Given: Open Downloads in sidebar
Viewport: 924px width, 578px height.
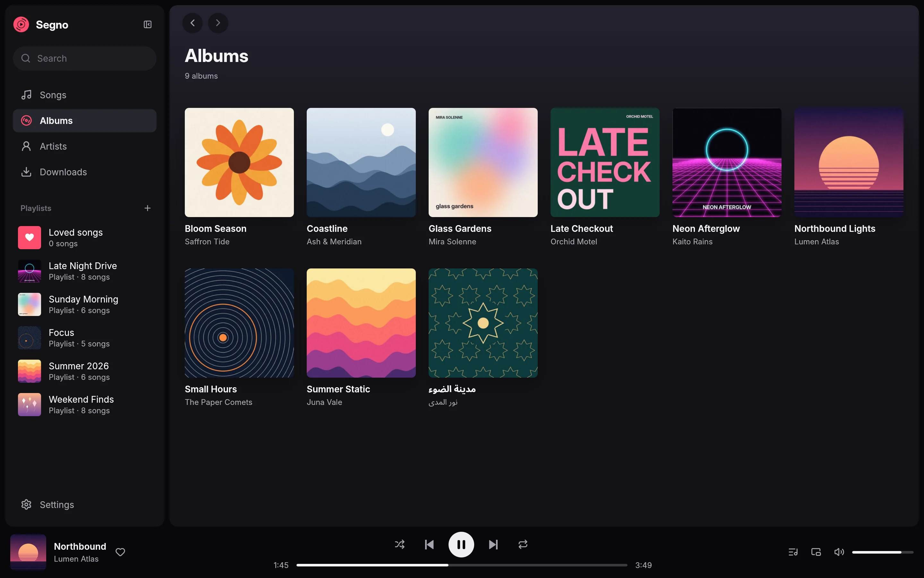Looking at the screenshot, I should (x=85, y=172).
